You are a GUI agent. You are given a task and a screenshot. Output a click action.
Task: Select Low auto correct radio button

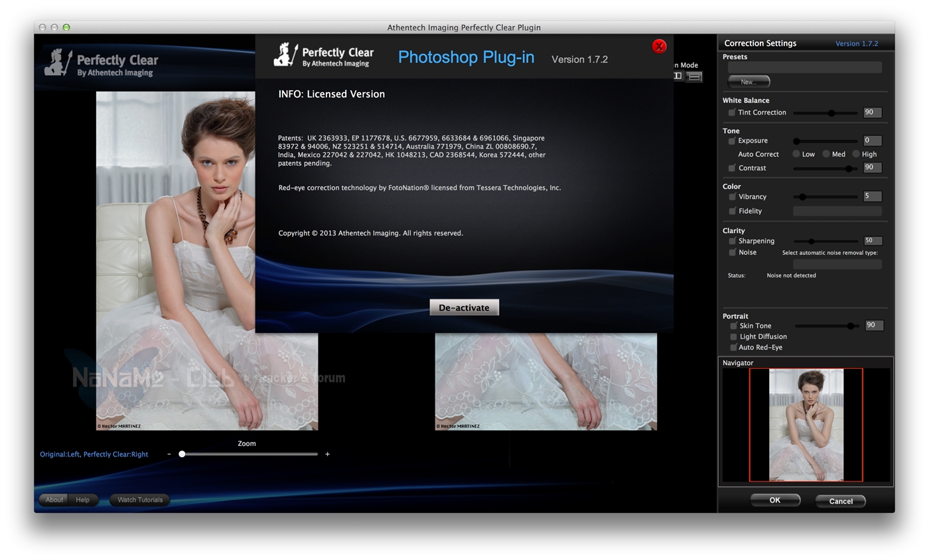[796, 154]
